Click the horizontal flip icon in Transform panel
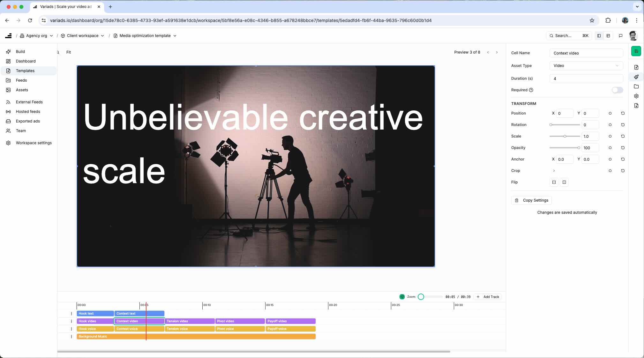The width and height of the screenshot is (644, 358). (554, 182)
